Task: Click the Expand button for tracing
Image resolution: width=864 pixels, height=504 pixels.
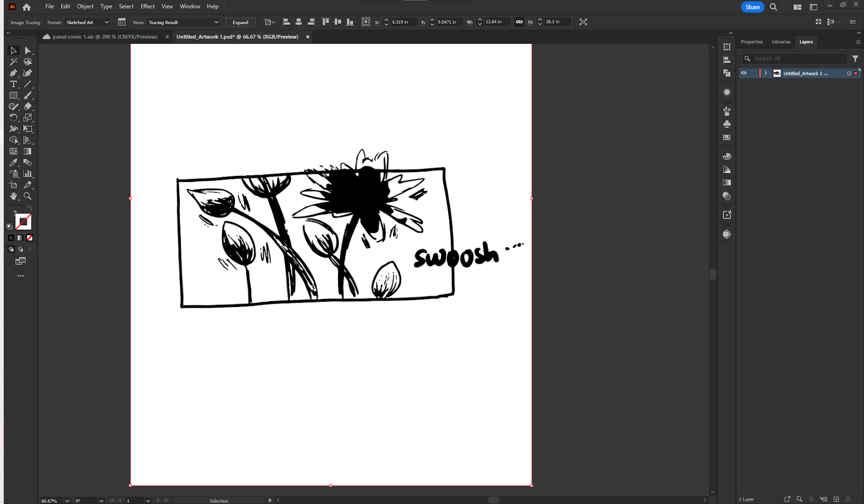Action: tap(240, 22)
